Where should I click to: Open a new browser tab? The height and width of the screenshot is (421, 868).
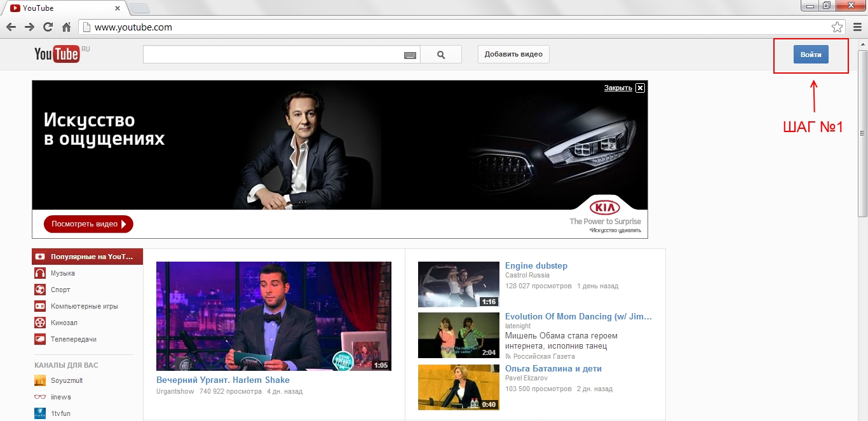(140, 8)
